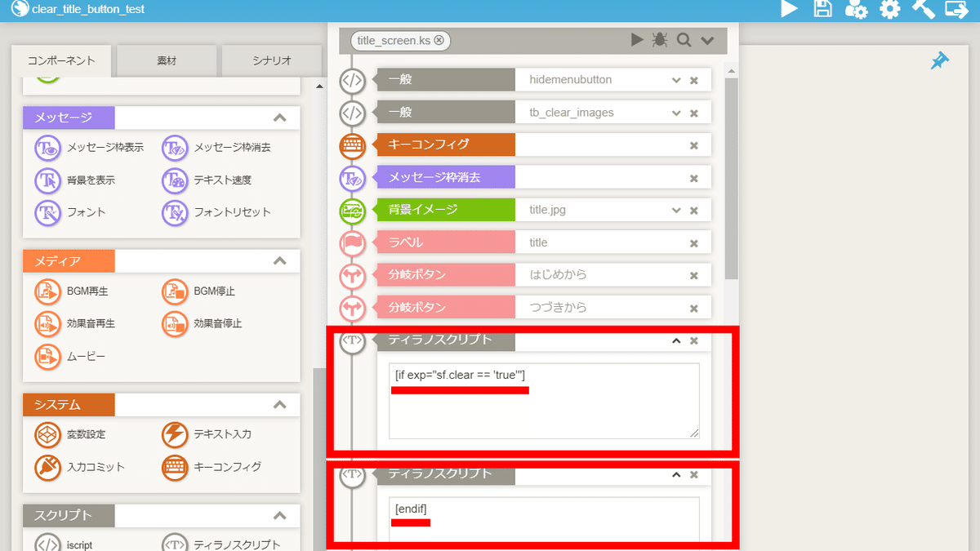
Task: Save project with floppy disk icon
Action: pyautogui.click(x=823, y=9)
